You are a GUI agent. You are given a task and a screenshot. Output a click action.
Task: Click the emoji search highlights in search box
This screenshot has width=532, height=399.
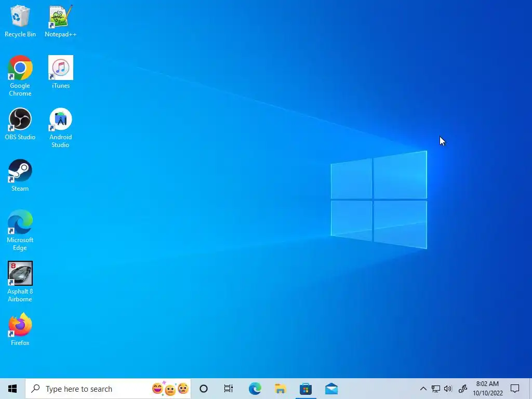(x=170, y=389)
